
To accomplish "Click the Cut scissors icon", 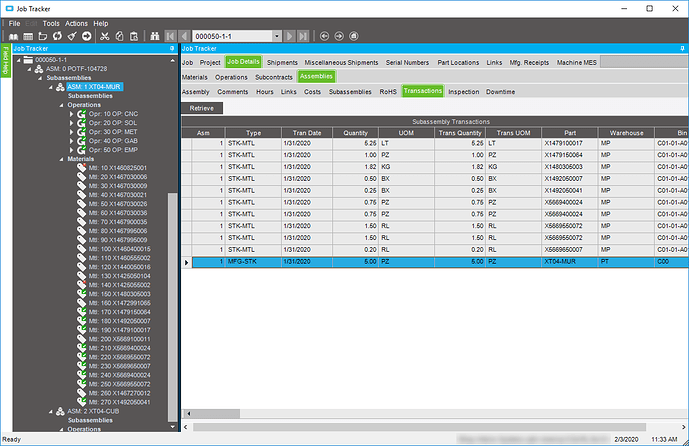I will (x=105, y=36).
